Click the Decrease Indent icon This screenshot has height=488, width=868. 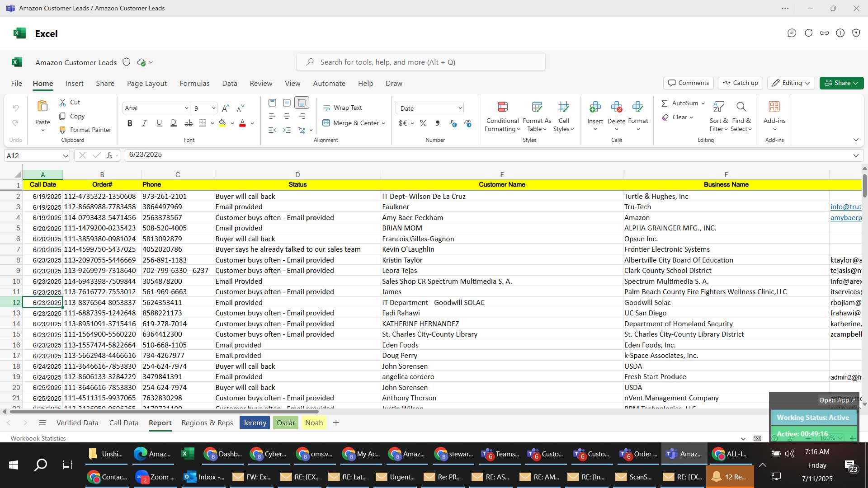tap(272, 130)
